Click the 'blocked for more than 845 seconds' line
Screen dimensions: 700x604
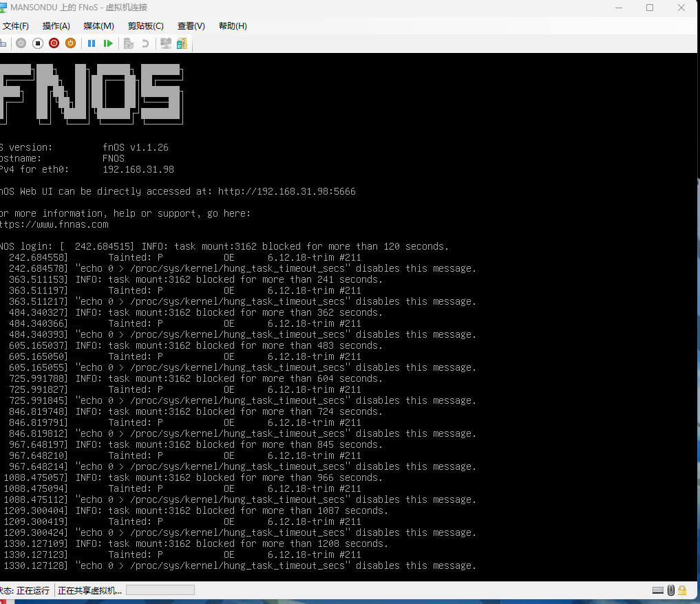pos(196,444)
